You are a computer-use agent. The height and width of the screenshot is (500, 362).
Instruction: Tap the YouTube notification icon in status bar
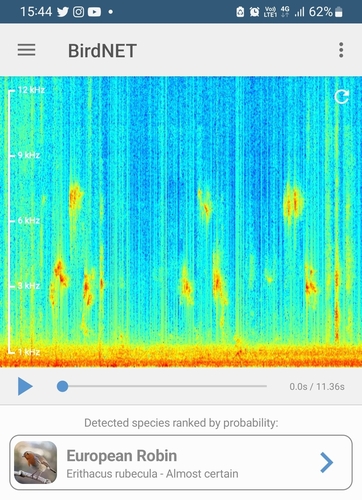click(94, 12)
